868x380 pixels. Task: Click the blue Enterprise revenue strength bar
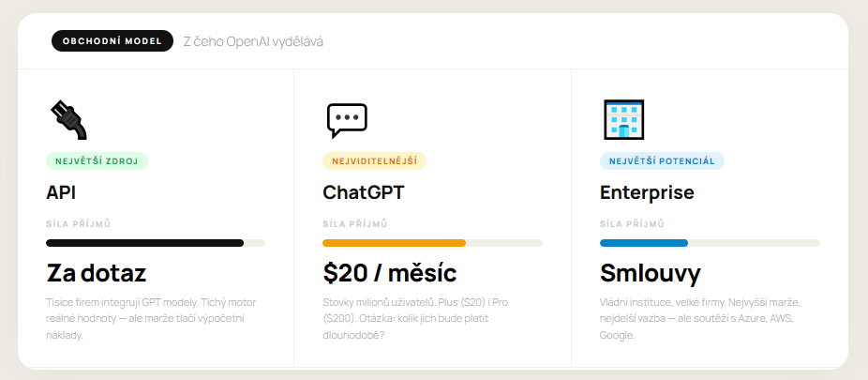pos(644,243)
